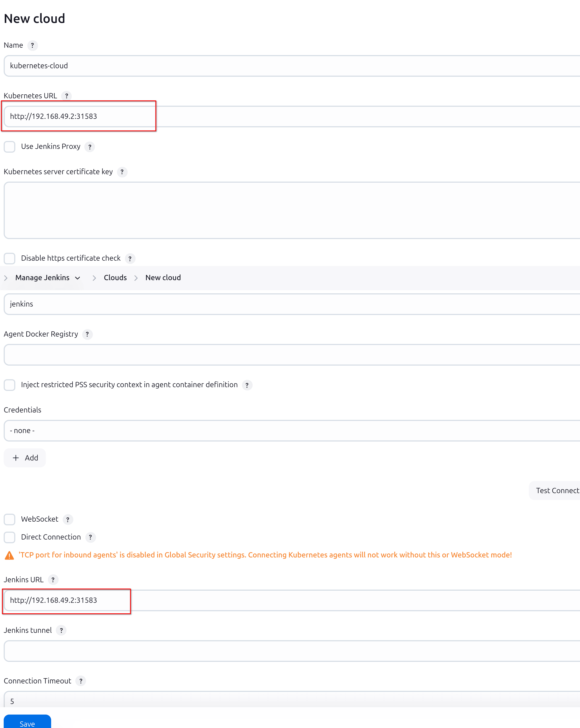Open help for Agent Docker Registry
The image size is (580, 728).
coord(87,335)
